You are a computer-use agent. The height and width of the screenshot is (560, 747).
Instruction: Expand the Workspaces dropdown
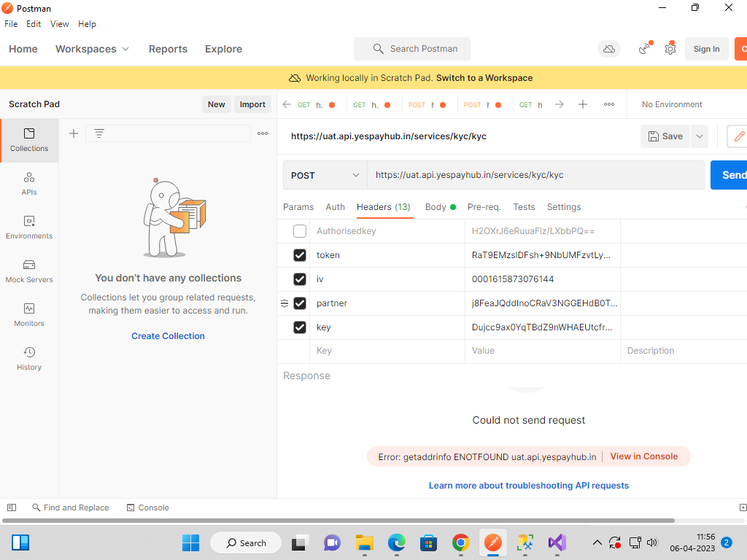pos(92,49)
